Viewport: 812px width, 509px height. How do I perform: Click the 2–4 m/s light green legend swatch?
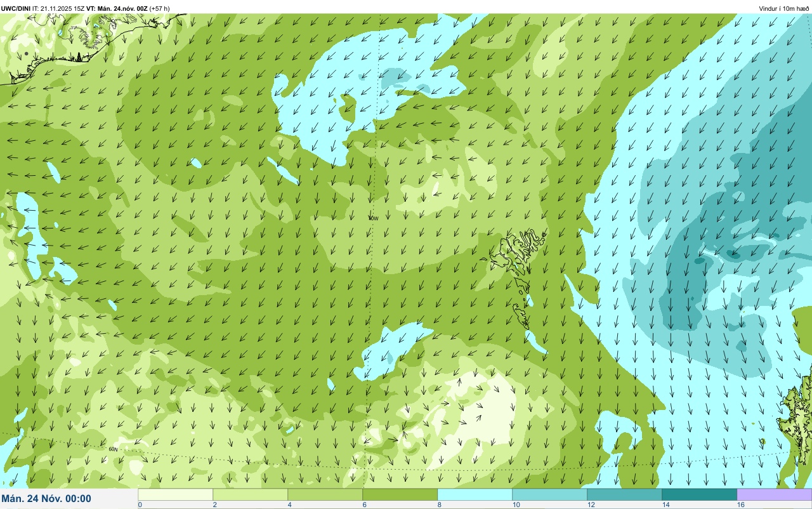(251, 494)
